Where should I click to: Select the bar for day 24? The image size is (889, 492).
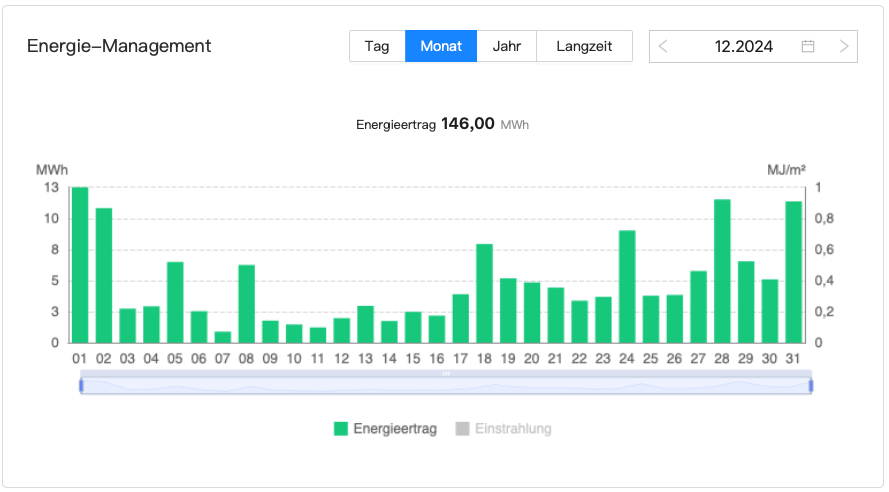[x=627, y=287]
